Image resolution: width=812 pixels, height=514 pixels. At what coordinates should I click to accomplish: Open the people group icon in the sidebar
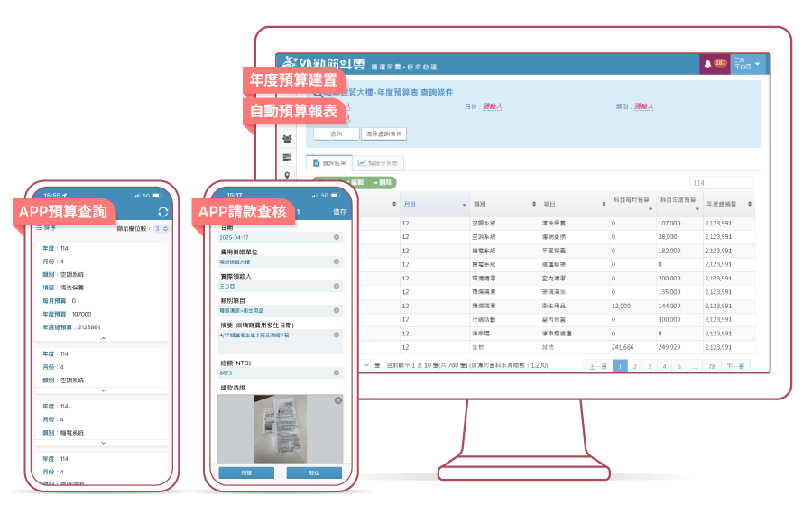(x=287, y=139)
